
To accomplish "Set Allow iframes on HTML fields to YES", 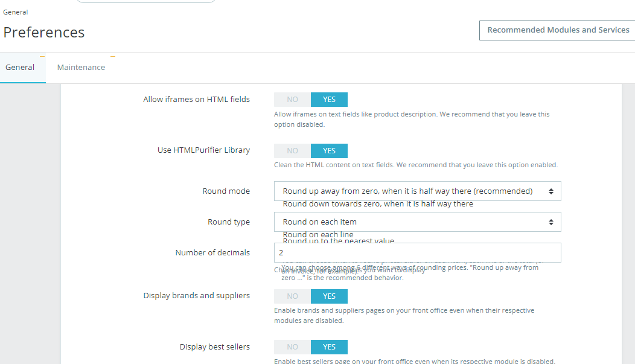I will click(329, 100).
